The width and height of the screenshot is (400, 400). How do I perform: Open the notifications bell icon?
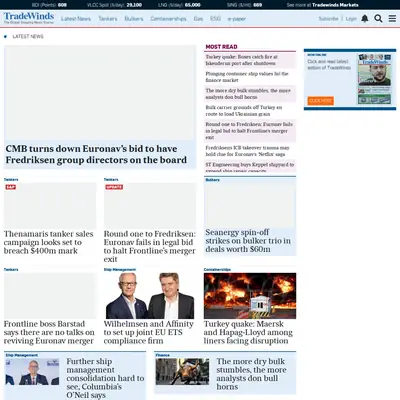(365, 19)
